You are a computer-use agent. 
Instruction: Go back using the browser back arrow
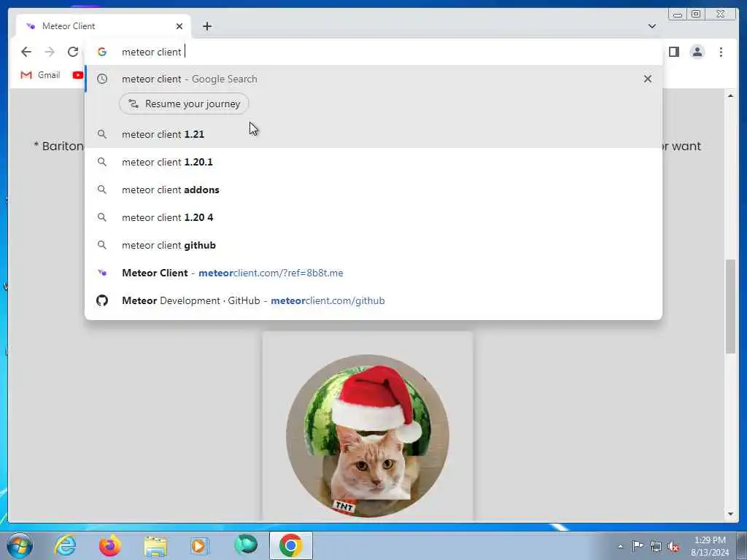(26, 52)
